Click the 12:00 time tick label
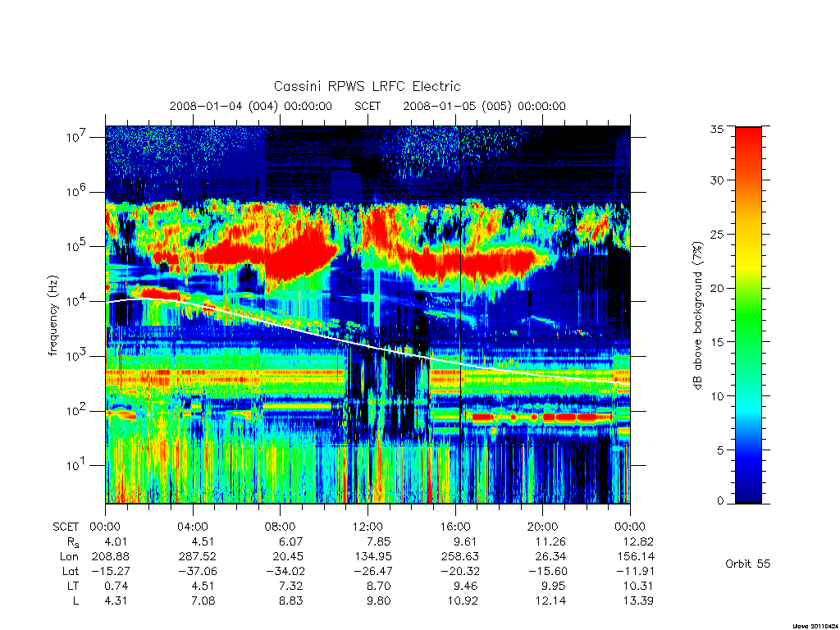Screen dimensions: 840x630 pyautogui.click(x=367, y=527)
